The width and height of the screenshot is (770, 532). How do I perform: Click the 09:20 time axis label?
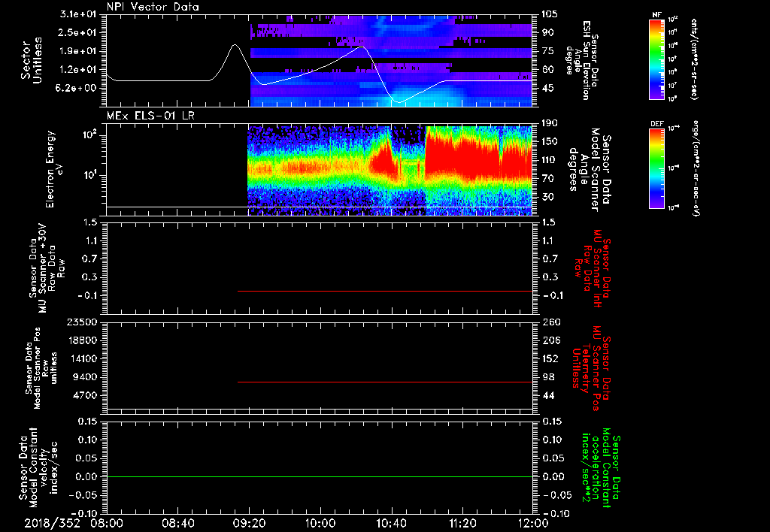(249, 523)
